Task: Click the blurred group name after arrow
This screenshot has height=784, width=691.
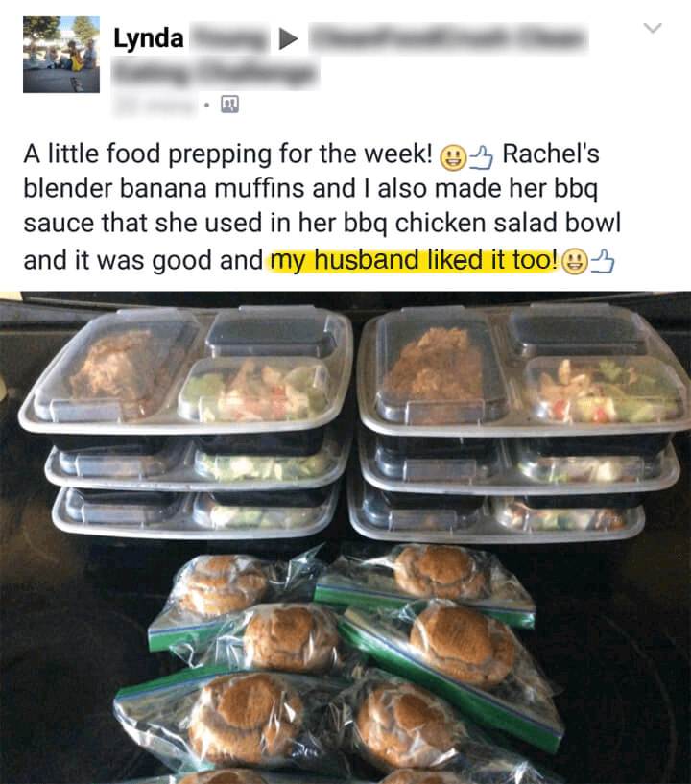Action: [448, 38]
